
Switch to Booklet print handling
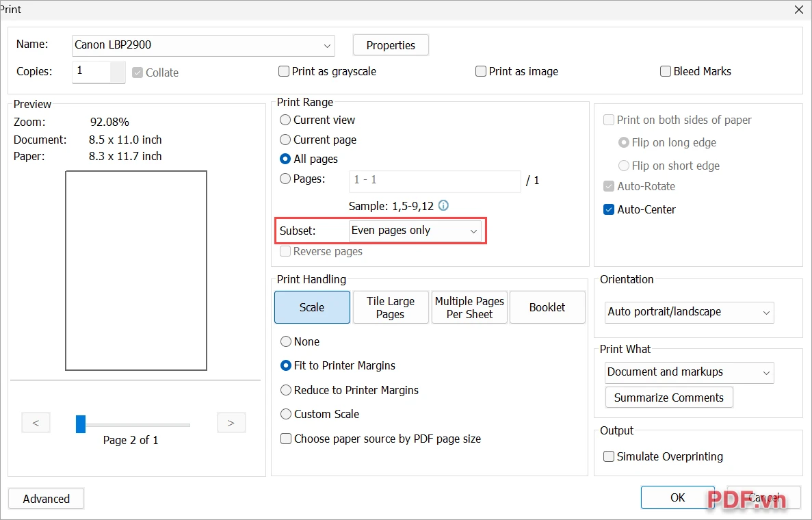547,307
